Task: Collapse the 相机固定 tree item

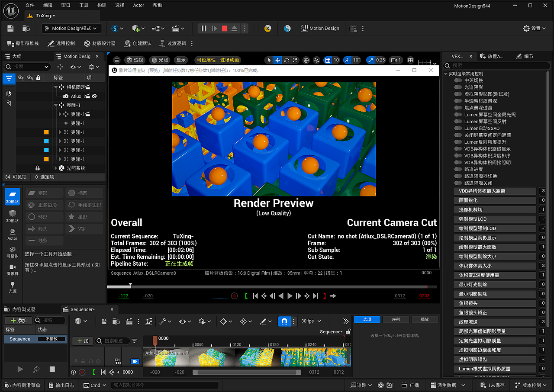Action: click(56, 87)
